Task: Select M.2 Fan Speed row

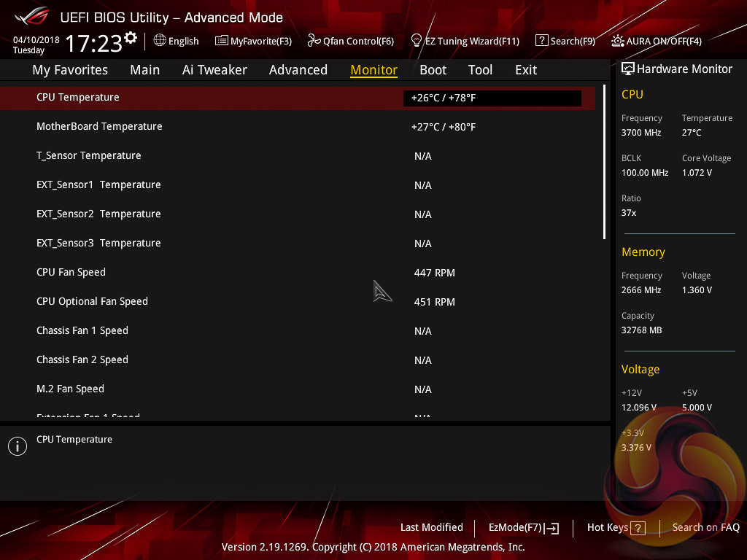Action: coord(298,389)
